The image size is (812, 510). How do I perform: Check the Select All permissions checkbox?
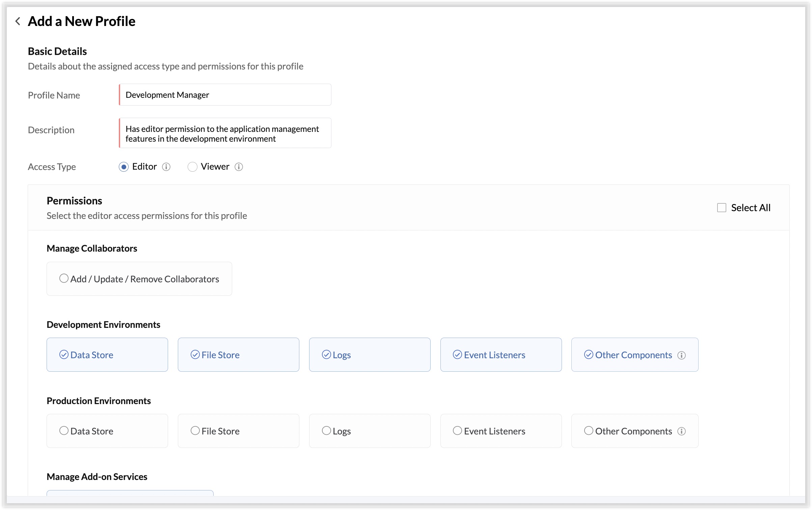(722, 208)
